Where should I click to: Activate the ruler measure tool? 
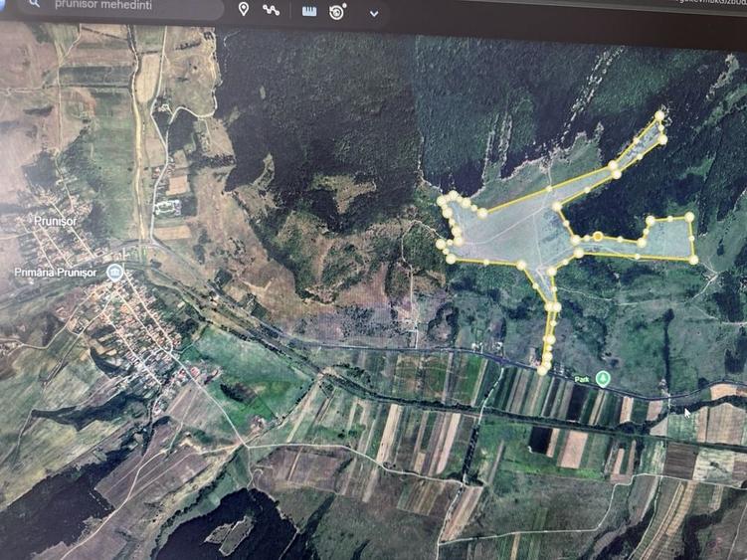(x=309, y=11)
